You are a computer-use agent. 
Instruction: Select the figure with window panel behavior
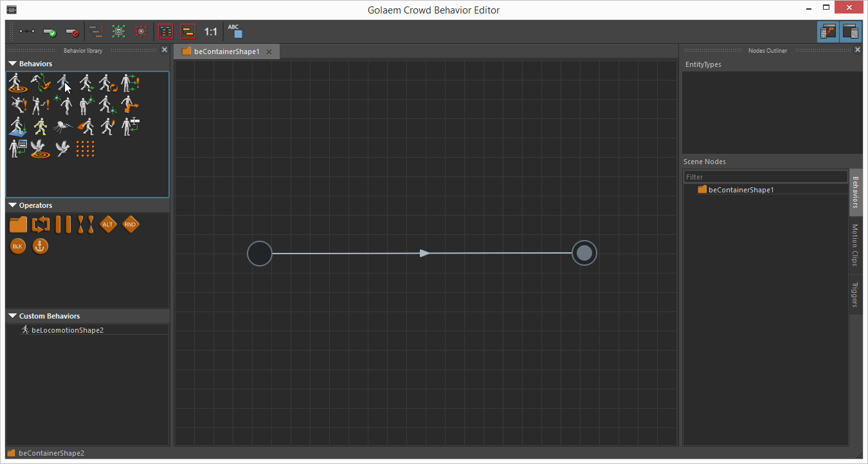[x=17, y=149]
